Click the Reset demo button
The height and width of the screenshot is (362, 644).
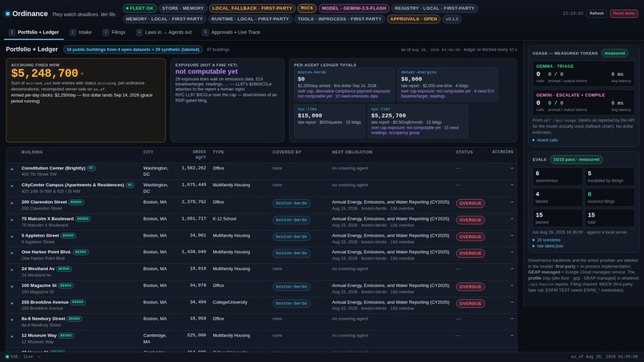tap(624, 14)
